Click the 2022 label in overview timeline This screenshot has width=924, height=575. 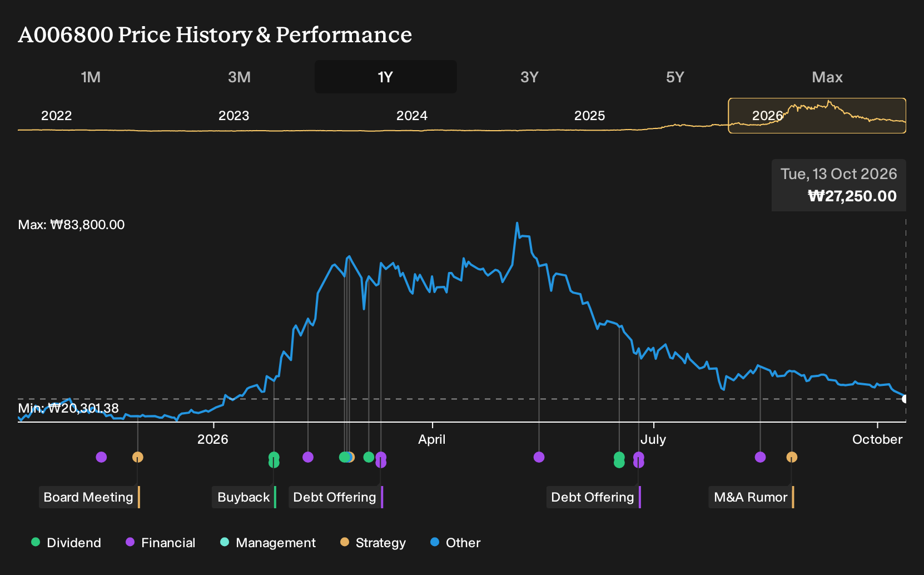pyautogui.click(x=56, y=116)
